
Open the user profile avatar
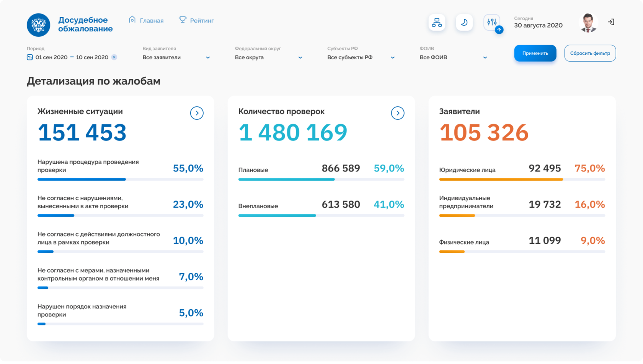(x=588, y=23)
